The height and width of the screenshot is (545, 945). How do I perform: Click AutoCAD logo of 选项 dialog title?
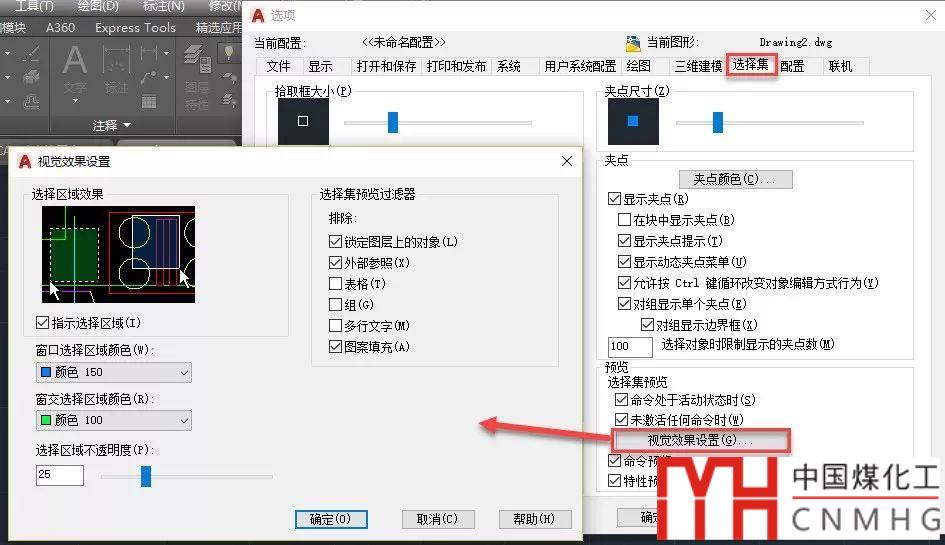click(259, 16)
